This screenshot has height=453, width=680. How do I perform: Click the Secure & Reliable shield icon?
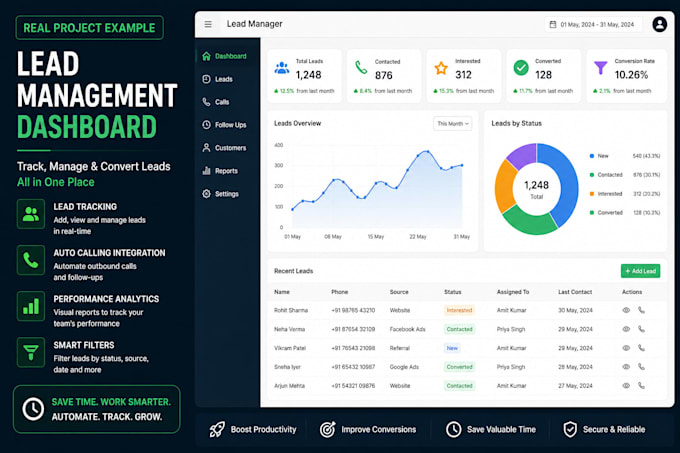[570, 430]
